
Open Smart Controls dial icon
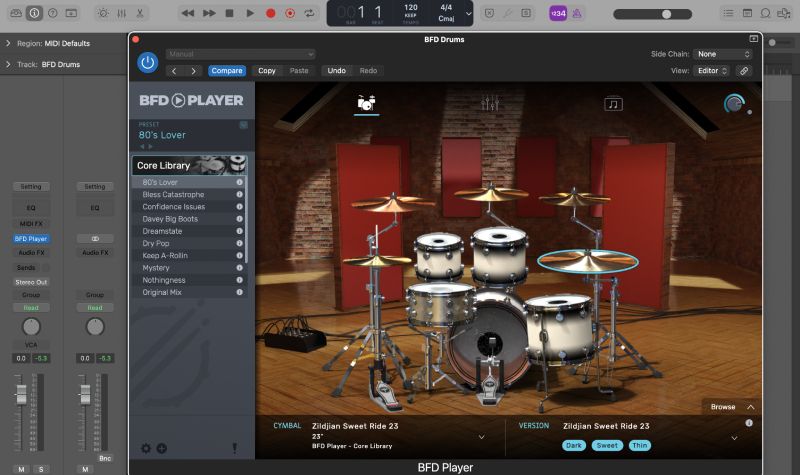[x=103, y=13]
